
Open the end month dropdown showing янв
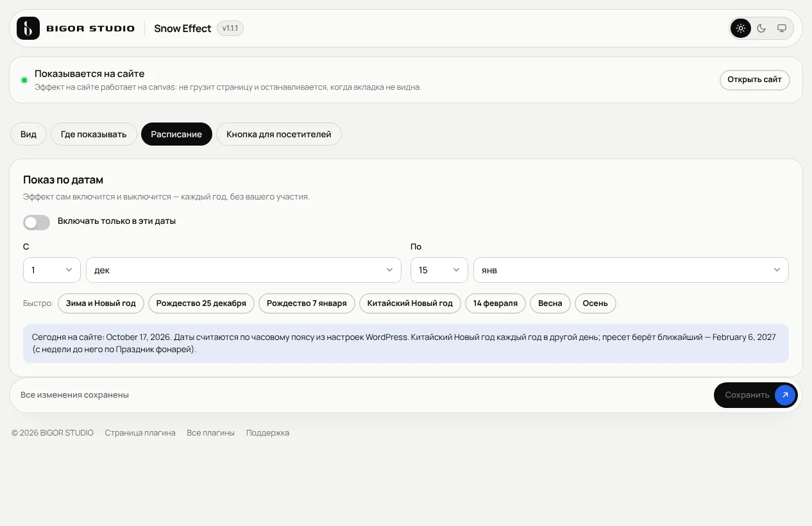[x=631, y=270]
